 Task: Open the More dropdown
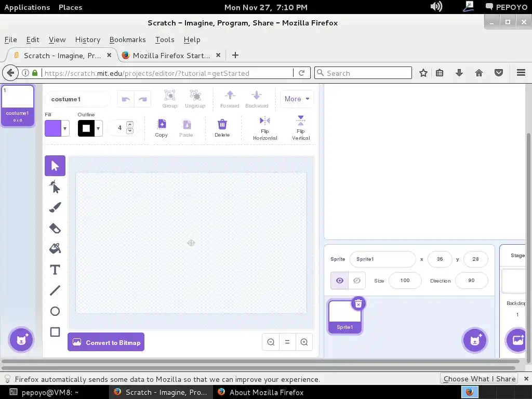[x=297, y=99]
